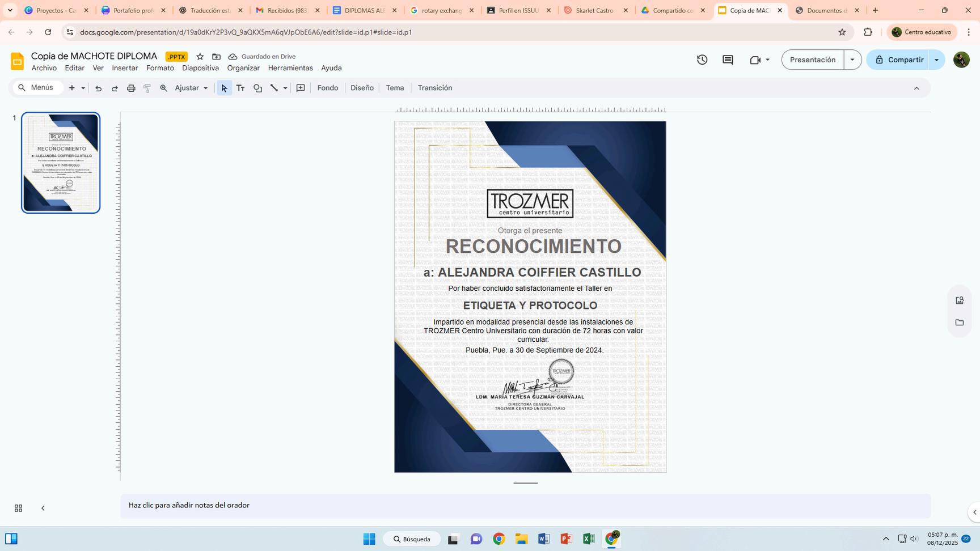980x551 pixels.
Task: Select slide 1 thumbnail in filmstrip
Action: point(61,163)
